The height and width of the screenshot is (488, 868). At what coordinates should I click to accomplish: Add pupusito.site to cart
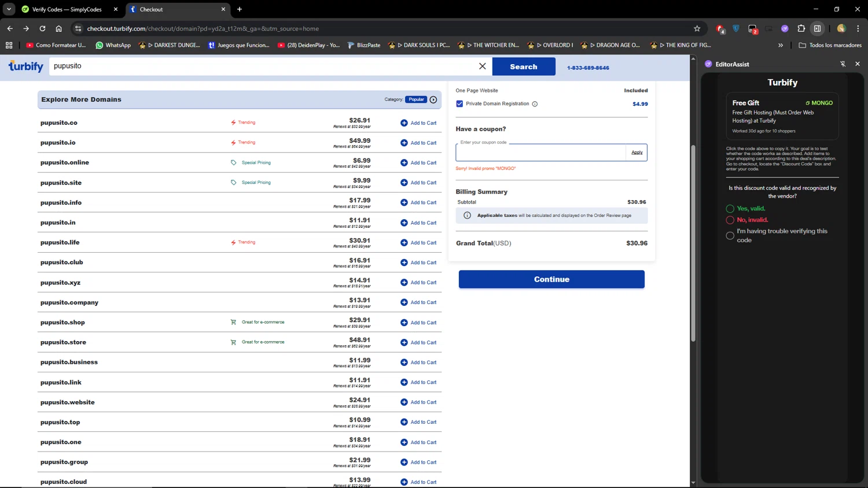[x=418, y=183]
